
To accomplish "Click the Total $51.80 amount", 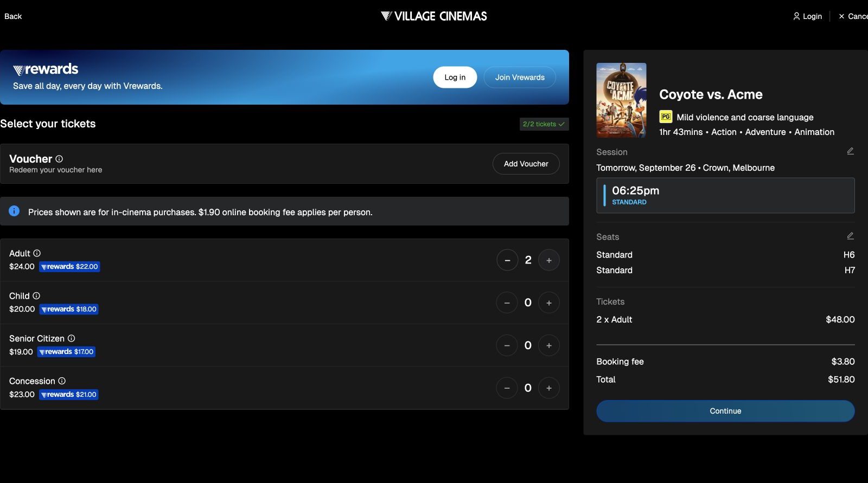I will point(841,379).
